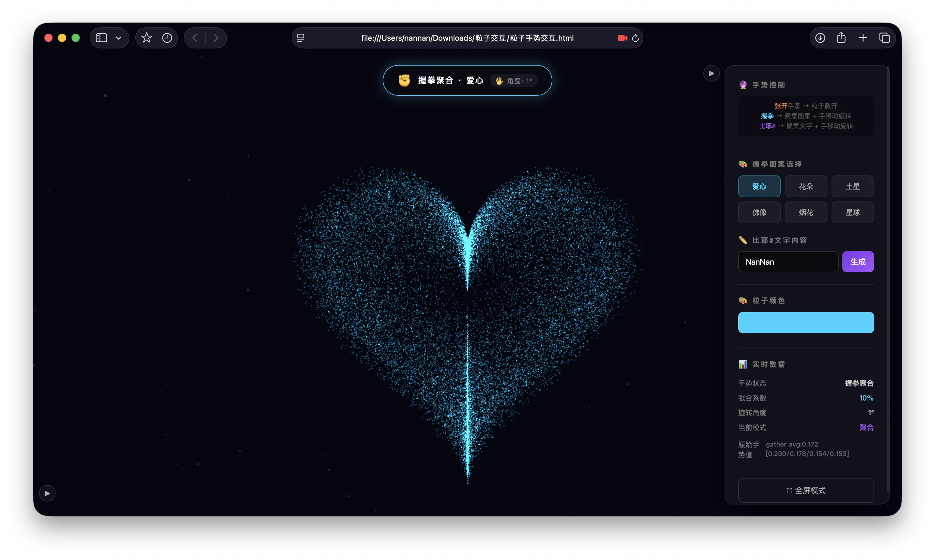Open the share menu

(841, 37)
